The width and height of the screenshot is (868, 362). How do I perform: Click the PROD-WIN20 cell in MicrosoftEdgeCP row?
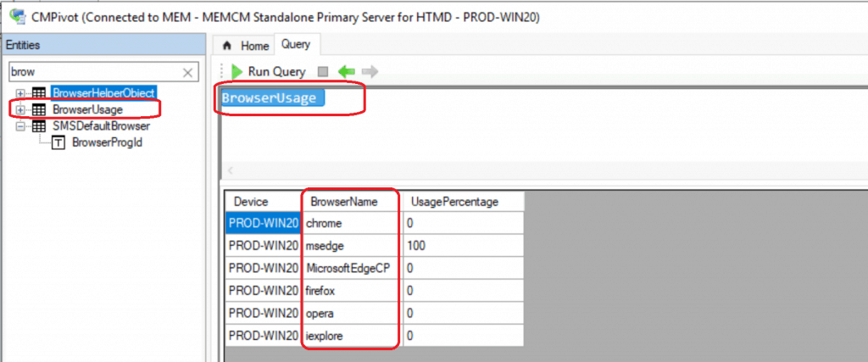click(264, 269)
